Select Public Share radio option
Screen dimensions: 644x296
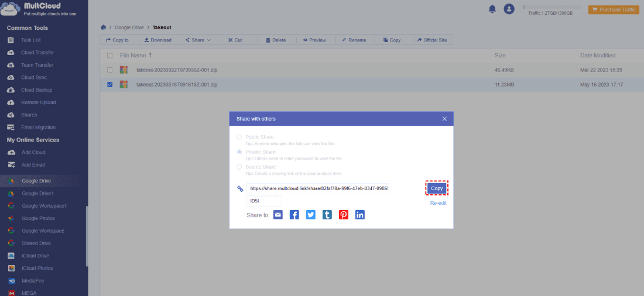(x=239, y=137)
